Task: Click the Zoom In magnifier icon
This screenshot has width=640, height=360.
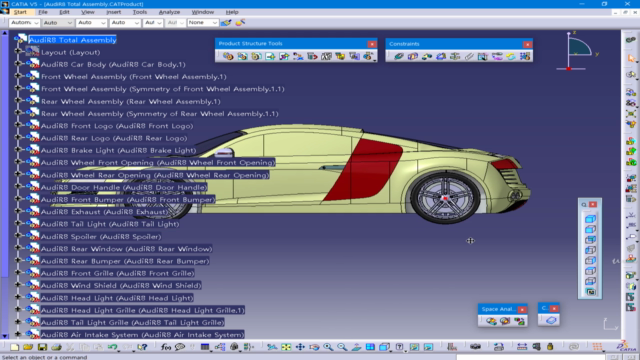Action: pos(328,347)
